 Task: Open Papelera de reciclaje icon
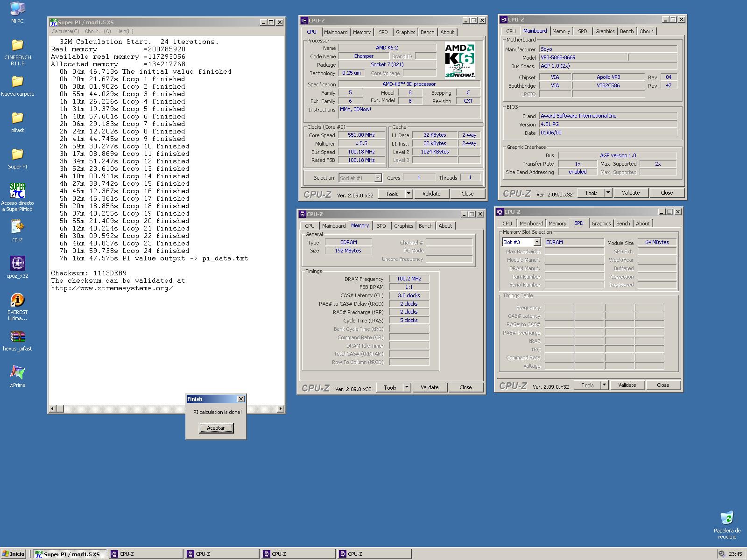[x=727, y=518]
